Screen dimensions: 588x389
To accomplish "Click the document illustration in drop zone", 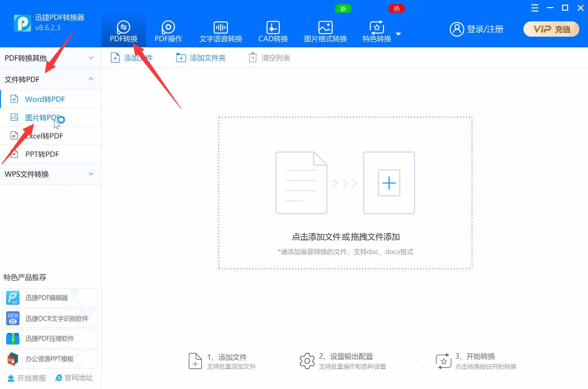I will point(301,183).
